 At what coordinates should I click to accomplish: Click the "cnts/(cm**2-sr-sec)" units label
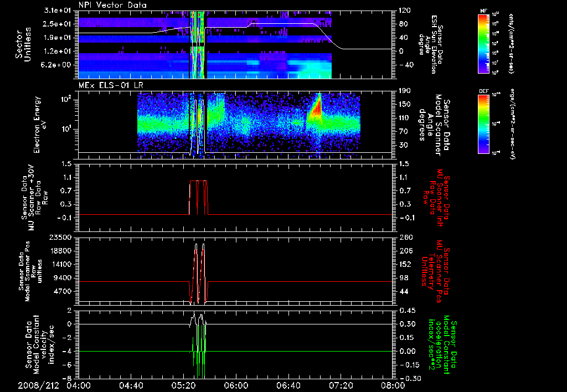511,44
